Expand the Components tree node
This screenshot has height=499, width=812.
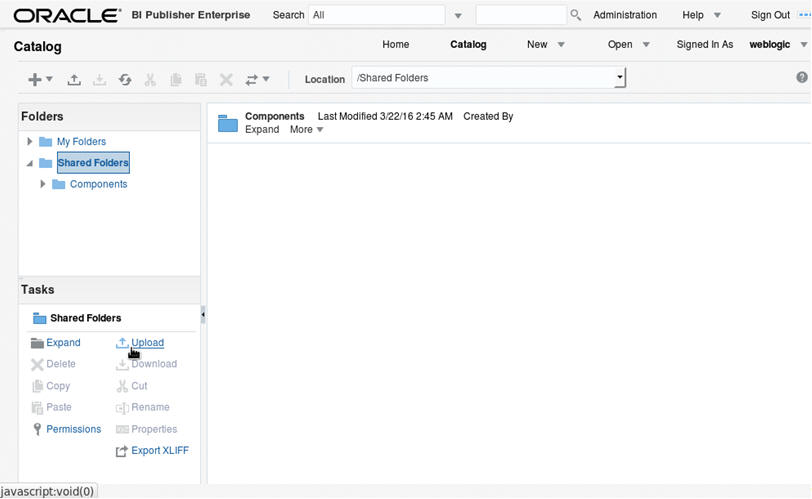click(x=42, y=184)
